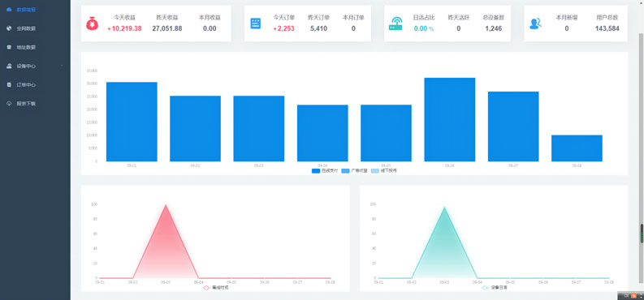Expand the 设备中心 submenu arrow
The height and width of the screenshot is (300, 644).
(x=62, y=66)
